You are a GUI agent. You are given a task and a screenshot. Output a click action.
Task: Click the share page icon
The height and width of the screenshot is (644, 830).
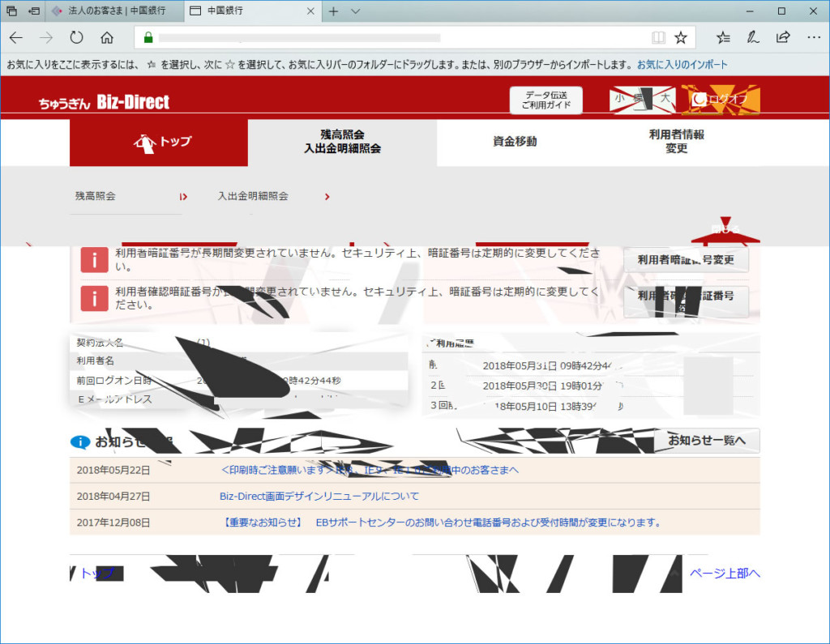[783, 37]
